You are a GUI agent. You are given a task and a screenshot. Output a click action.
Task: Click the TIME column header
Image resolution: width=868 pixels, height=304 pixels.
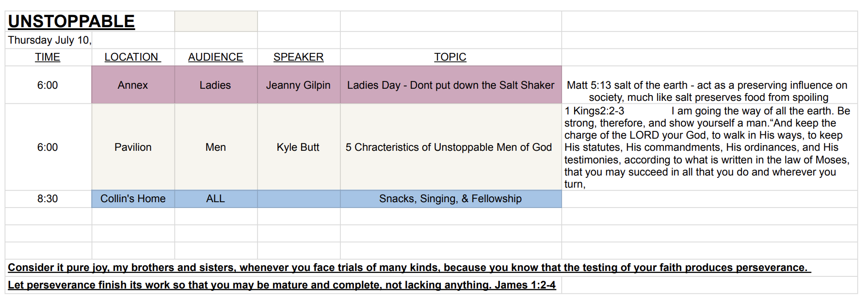pos(48,57)
